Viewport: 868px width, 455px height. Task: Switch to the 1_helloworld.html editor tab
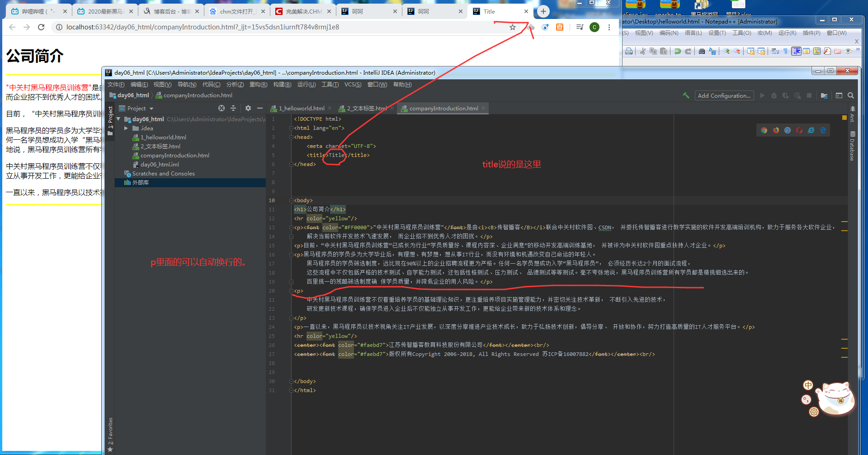coord(301,108)
